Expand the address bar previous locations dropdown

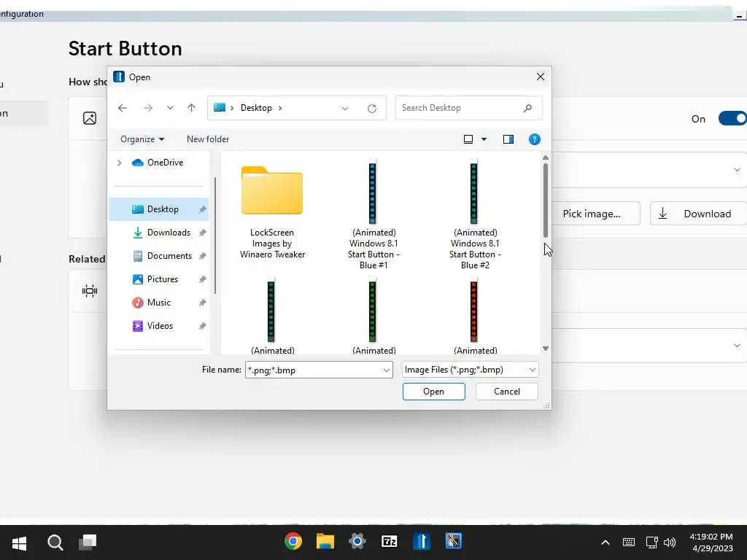(345, 108)
